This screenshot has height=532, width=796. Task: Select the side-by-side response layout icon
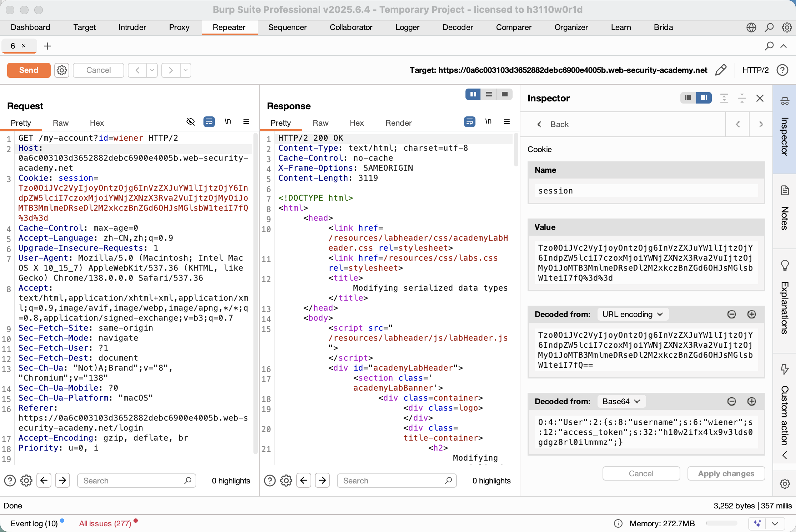tap(473, 94)
